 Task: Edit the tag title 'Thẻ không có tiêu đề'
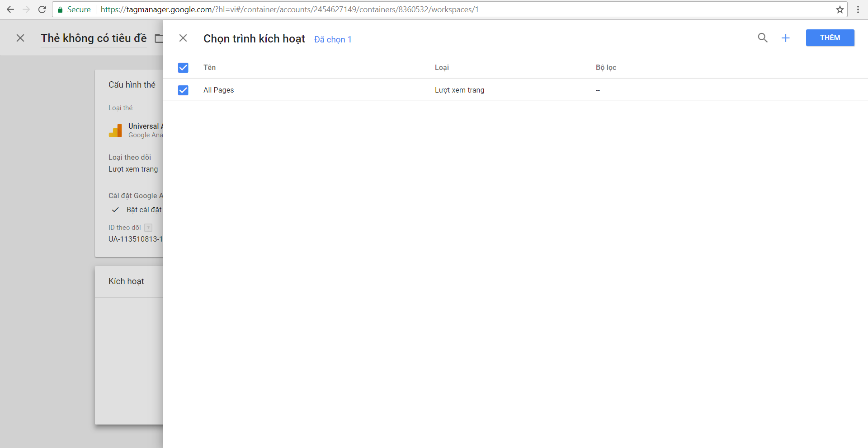tap(94, 38)
